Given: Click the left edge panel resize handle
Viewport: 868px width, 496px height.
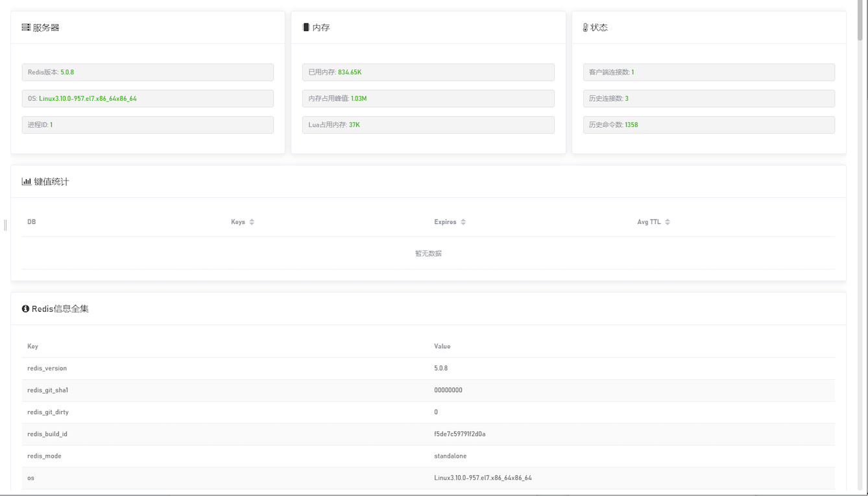Looking at the screenshot, I should point(5,225).
